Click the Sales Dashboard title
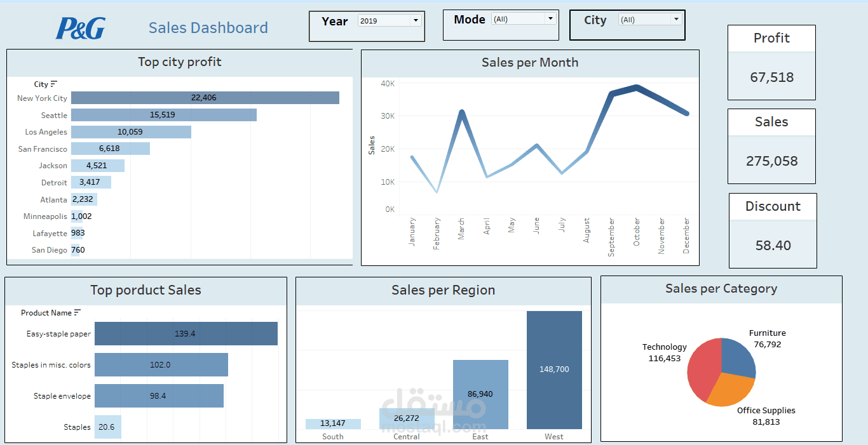The image size is (868, 445). [208, 28]
